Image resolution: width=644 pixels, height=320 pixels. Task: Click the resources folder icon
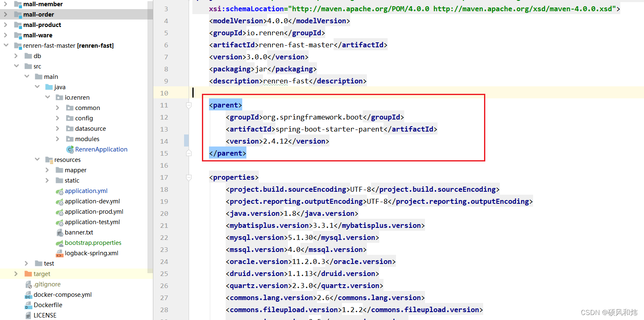[x=49, y=160]
